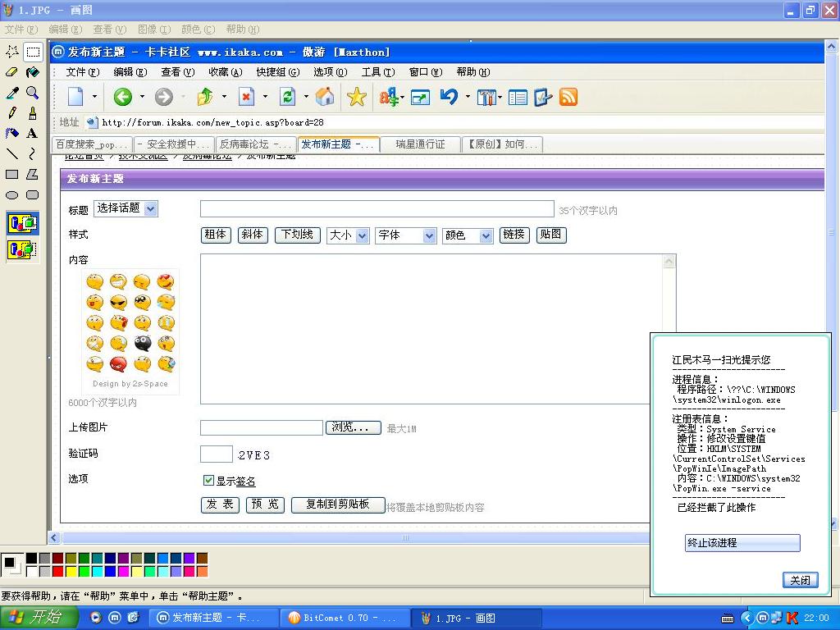Viewport: 840px width, 630px height.
Task: Click the favorites star icon
Action: click(356, 97)
